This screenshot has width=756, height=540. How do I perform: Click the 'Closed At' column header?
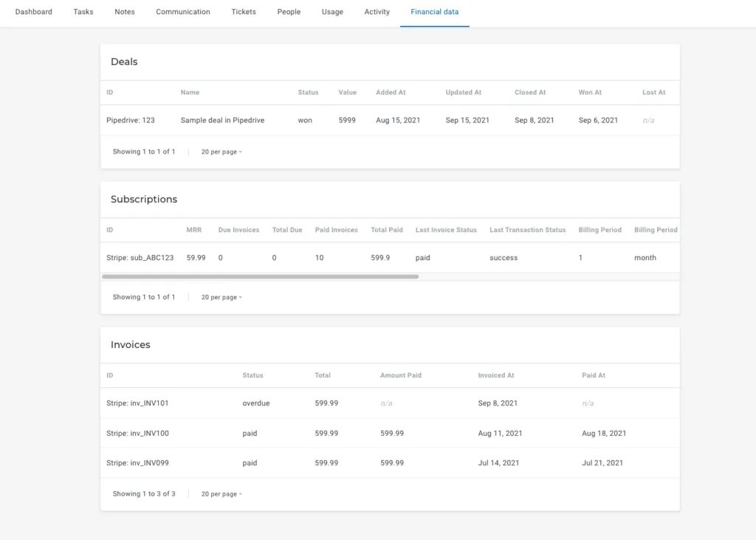[530, 92]
